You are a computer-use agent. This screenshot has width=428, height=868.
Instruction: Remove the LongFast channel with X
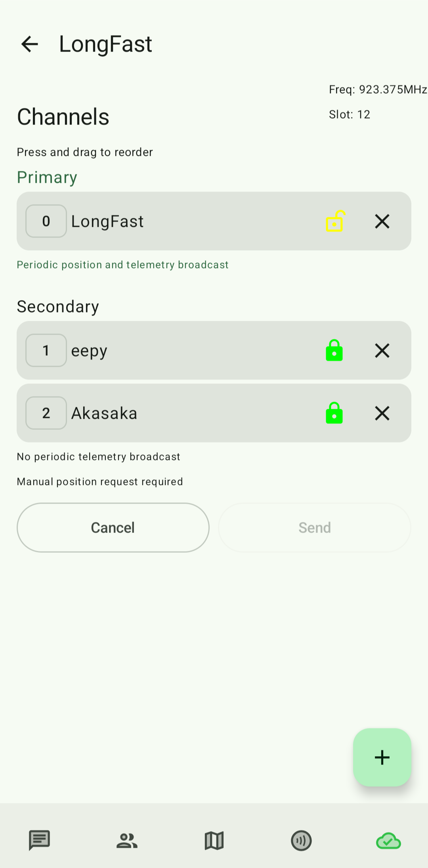point(382,221)
